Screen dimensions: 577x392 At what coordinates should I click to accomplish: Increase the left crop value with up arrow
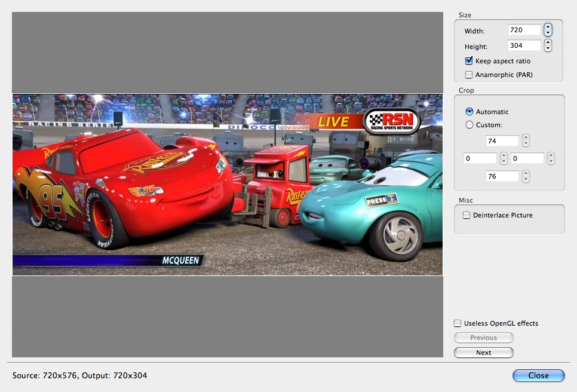click(x=504, y=155)
